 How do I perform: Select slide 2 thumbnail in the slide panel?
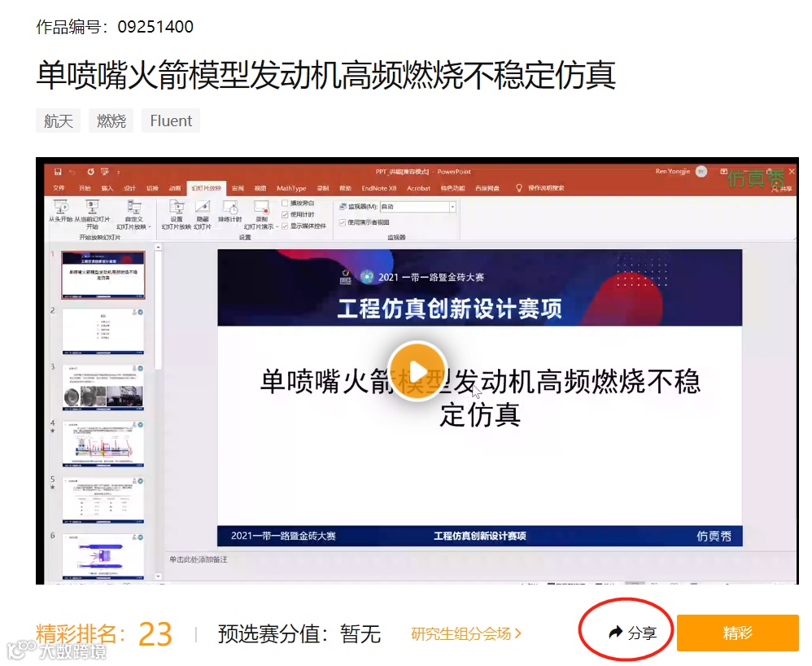pos(103,331)
